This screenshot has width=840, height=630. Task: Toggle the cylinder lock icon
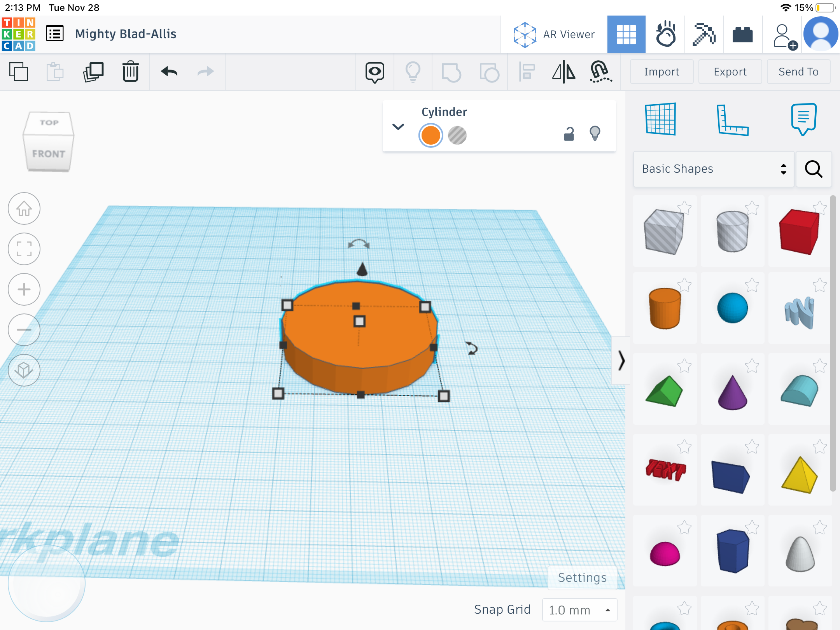[569, 134]
